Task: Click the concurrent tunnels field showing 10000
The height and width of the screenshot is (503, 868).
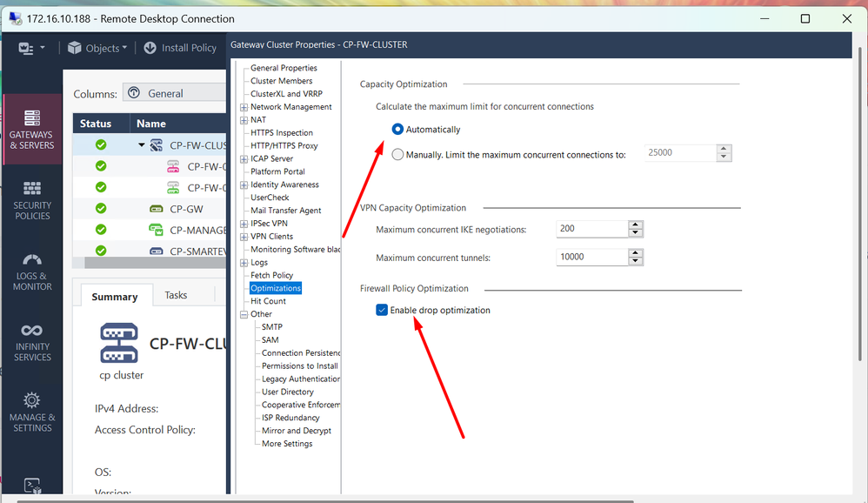Action: pos(591,257)
